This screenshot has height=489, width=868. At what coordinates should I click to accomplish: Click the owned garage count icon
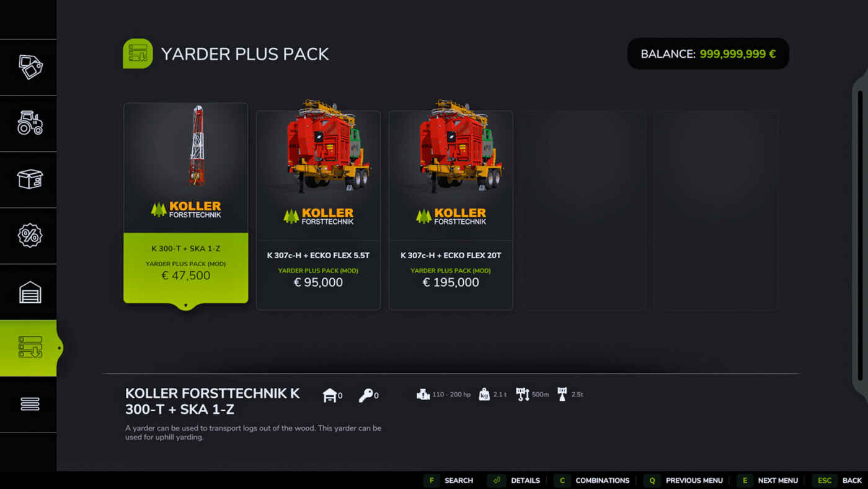point(330,395)
